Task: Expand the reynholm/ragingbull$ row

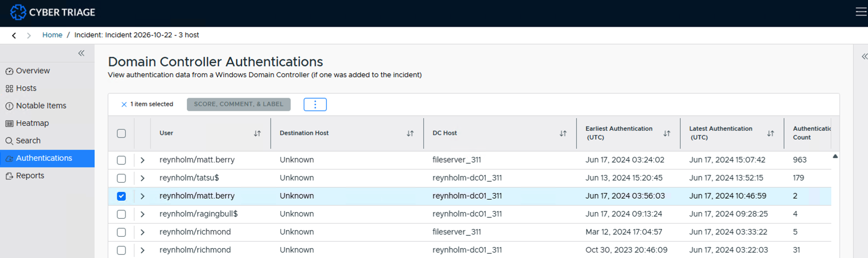Action: coord(142,214)
